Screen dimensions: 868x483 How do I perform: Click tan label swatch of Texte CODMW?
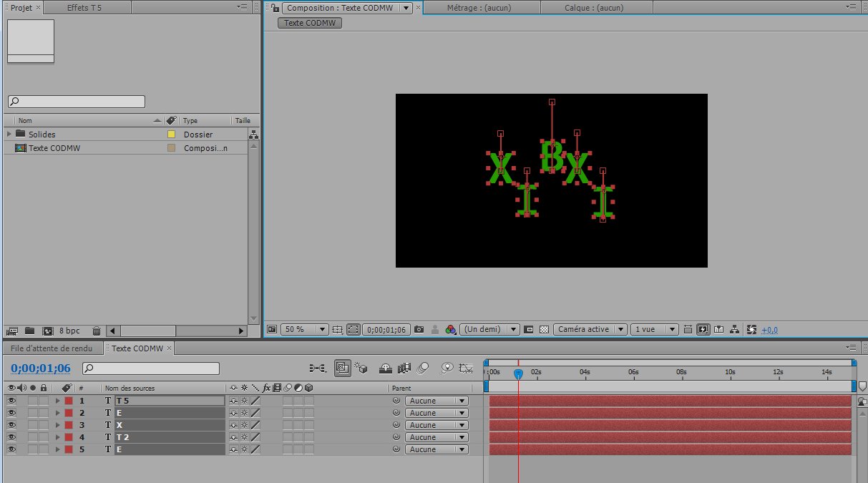coord(171,147)
